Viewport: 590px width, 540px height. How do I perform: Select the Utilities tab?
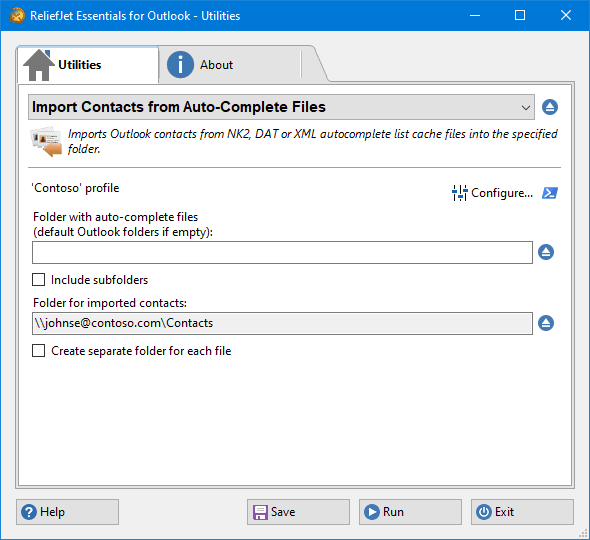click(x=88, y=65)
